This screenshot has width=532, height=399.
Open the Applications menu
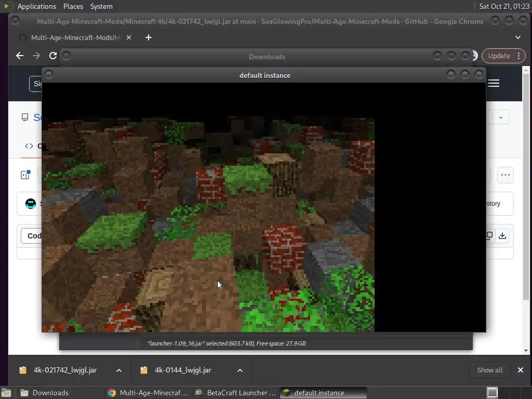tap(37, 6)
